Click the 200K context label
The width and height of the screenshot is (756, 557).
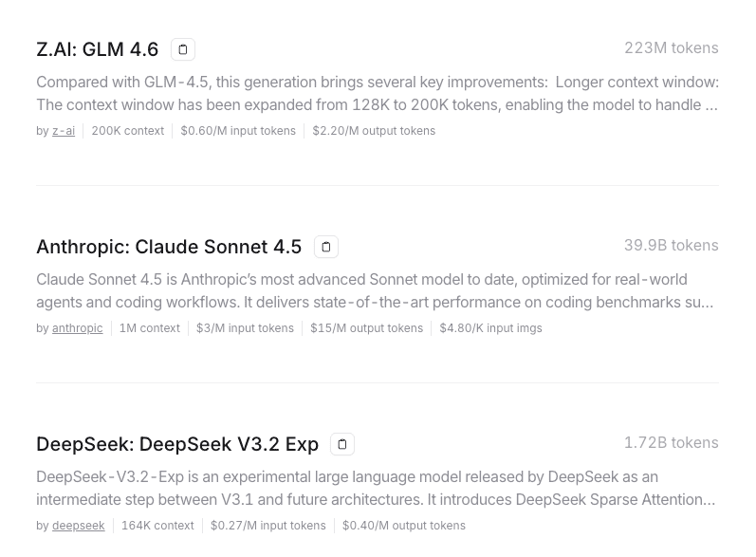pos(128,131)
